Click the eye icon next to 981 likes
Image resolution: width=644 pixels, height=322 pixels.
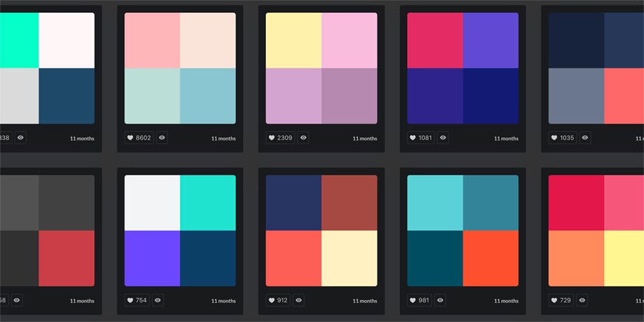[x=440, y=300]
